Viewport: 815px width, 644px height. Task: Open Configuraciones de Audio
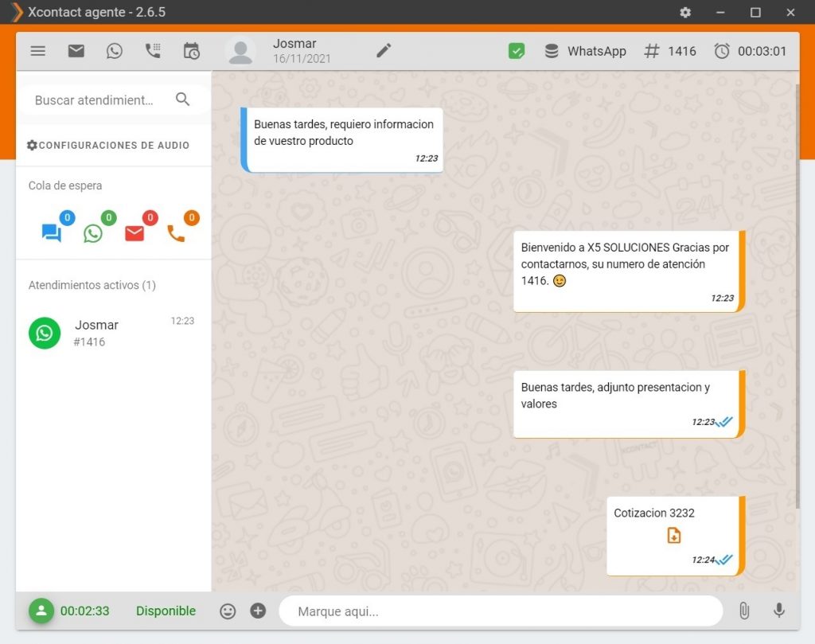tap(108, 145)
